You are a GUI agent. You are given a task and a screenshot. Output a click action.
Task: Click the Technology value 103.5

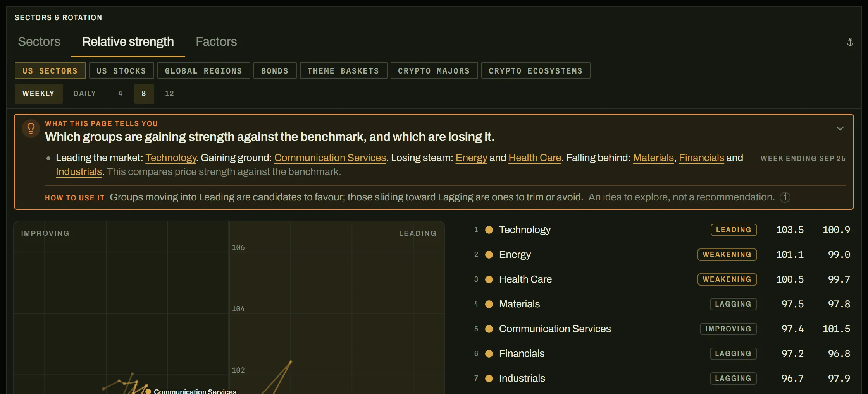point(790,230)
